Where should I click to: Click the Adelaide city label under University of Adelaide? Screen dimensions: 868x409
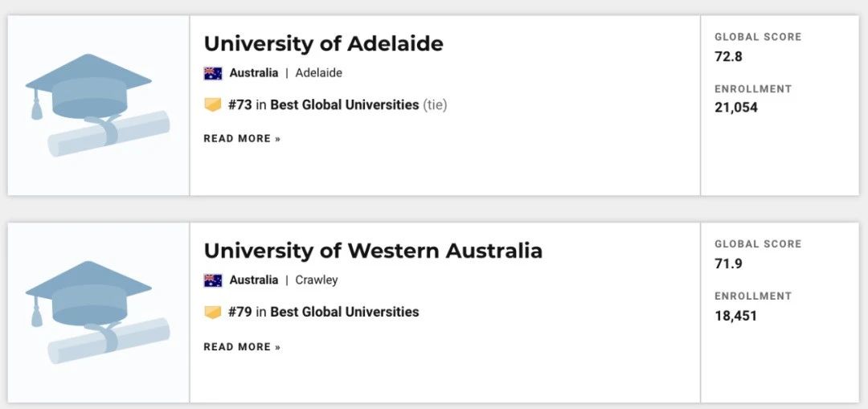click(x=318, y=73)
